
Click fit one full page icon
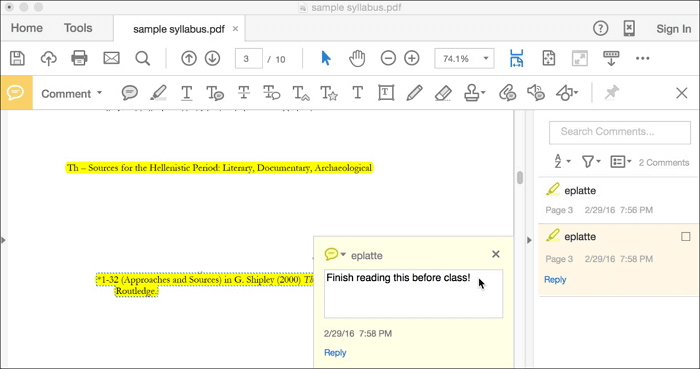[x=548, y=58]
